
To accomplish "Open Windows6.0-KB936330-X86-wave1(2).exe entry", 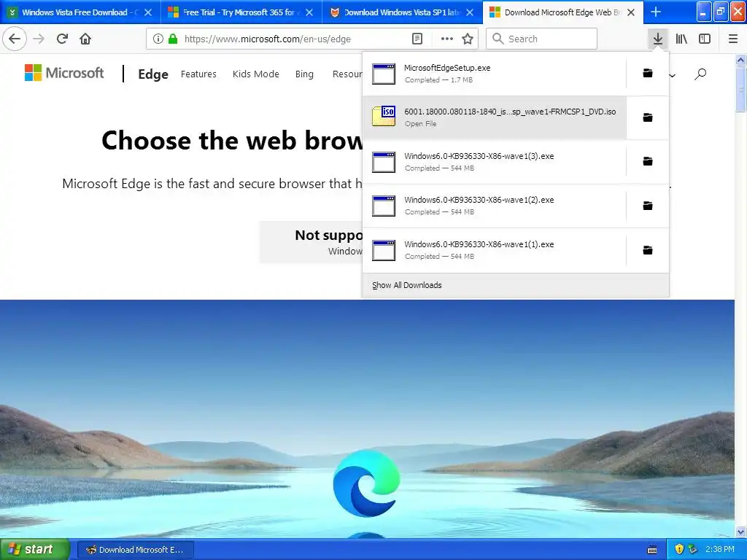I will pyautogui.click(x=494, y=206).
